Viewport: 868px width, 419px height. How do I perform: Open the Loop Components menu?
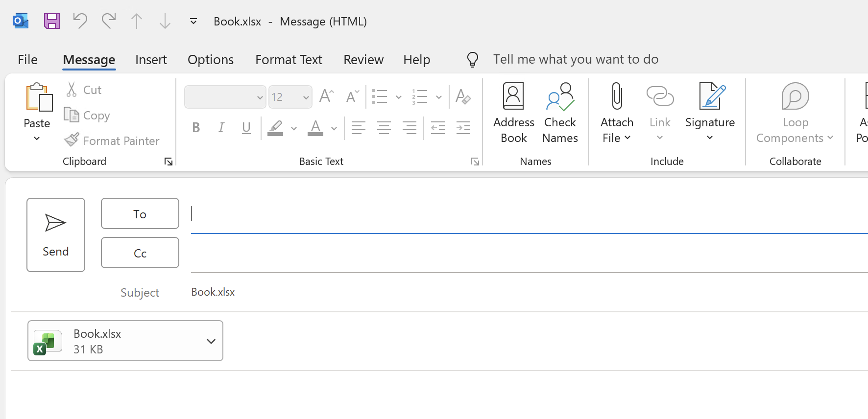pos(795,113)
